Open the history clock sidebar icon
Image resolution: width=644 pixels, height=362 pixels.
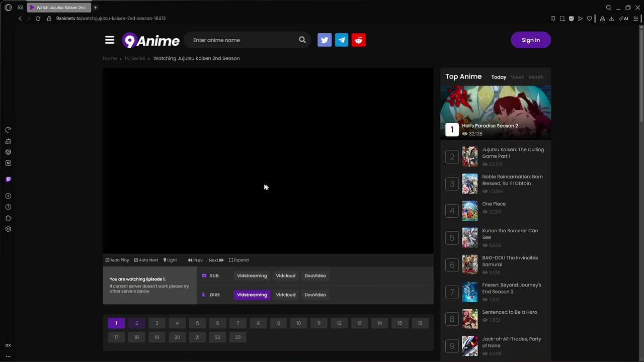[x=8, y=207]
